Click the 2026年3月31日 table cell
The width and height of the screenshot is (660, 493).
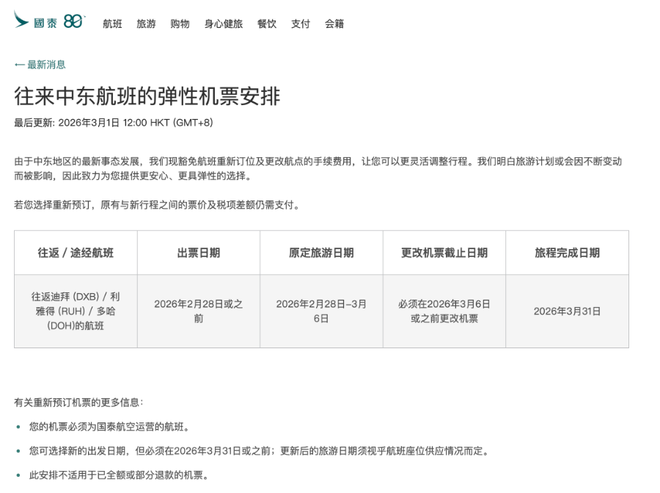pos(567,311)
